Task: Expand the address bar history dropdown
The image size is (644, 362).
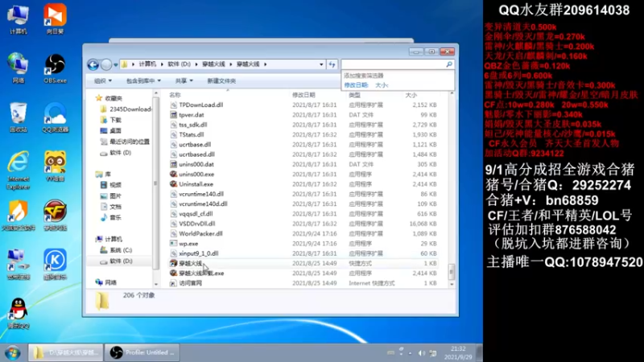Action: [321, 64]
